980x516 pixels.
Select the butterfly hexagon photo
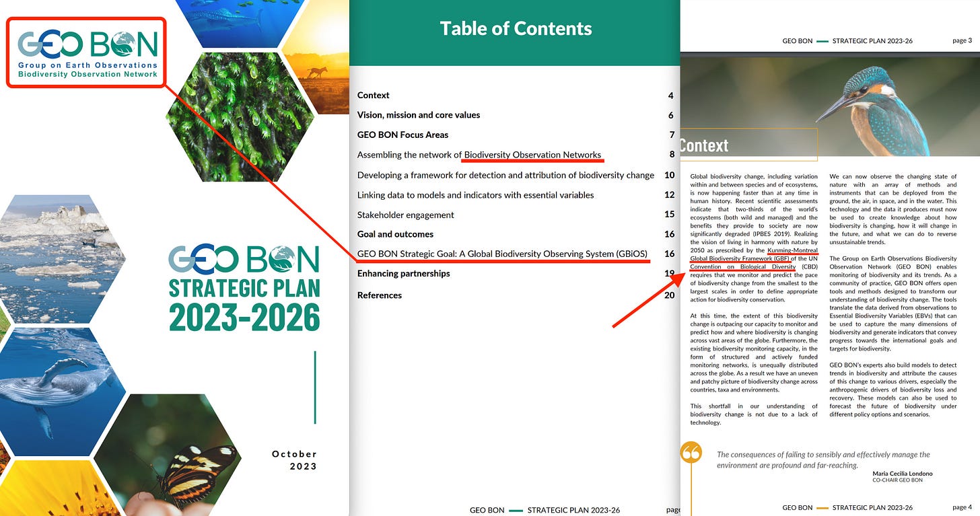(x=167, y=455)
